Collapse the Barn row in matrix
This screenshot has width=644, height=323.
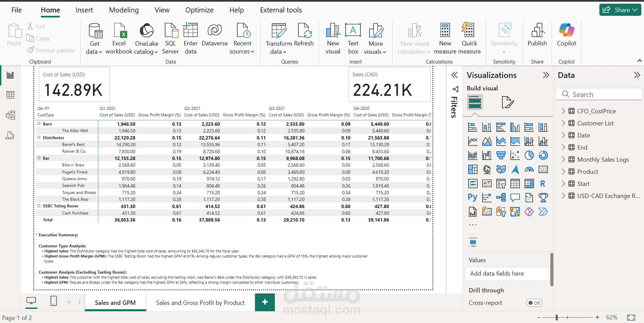click(x=39, y=124)
